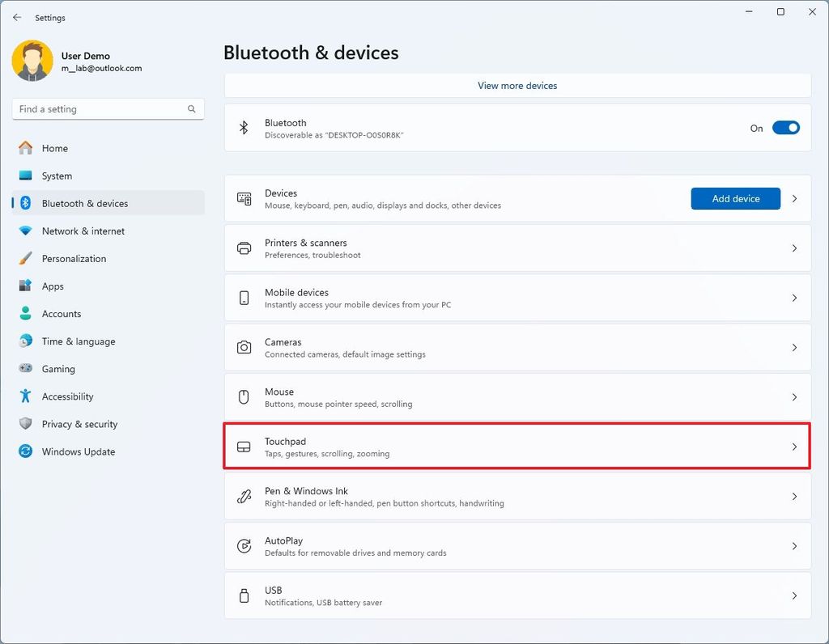Expand the Touchpad settings chevron

[794, 447]
